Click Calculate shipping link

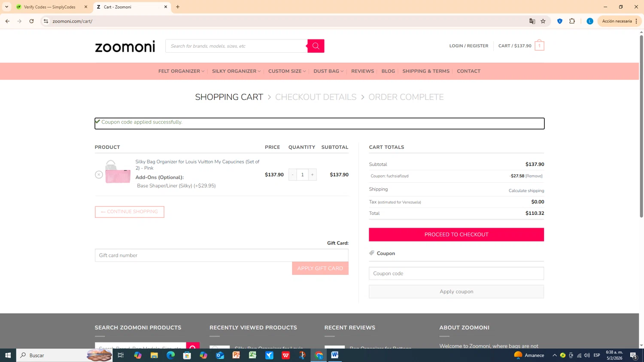coord(526,191)
